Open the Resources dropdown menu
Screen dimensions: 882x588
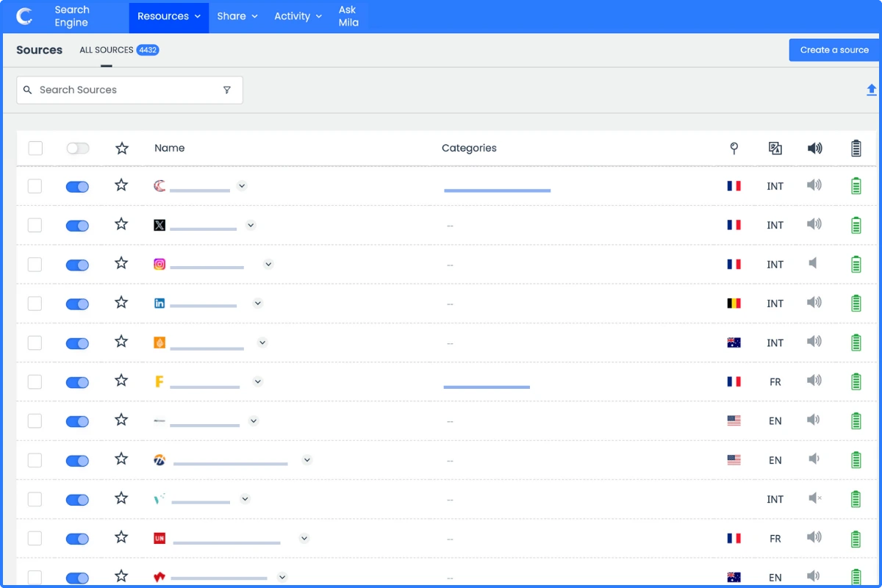point(169,16)
